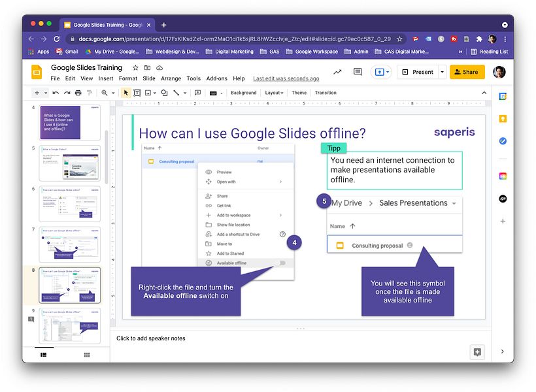Click the Present button
The width and height of the screenshot is (536, 392).
coord(418,72)
